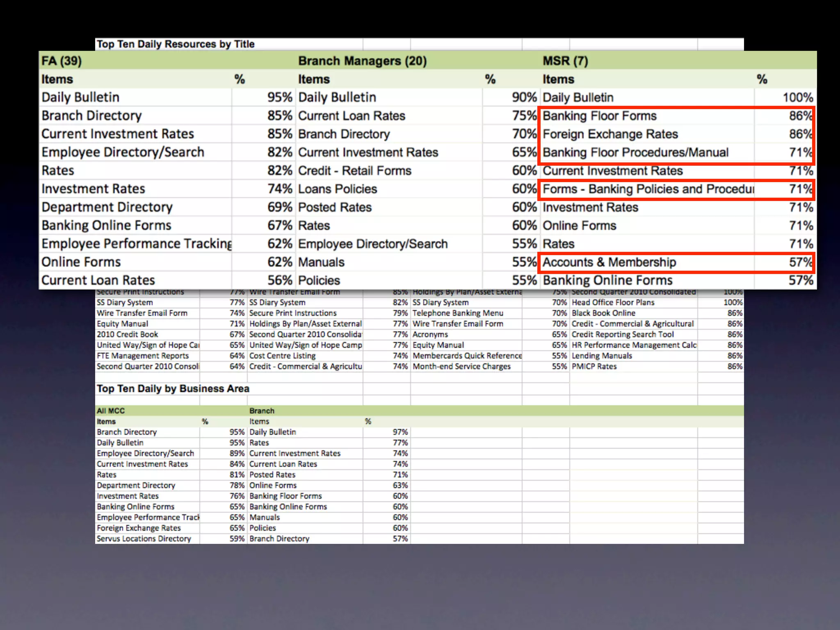The image size is (840, 630).
Task: Select Head Office Floor Plans cell
Action: click(x=613, y=302)
